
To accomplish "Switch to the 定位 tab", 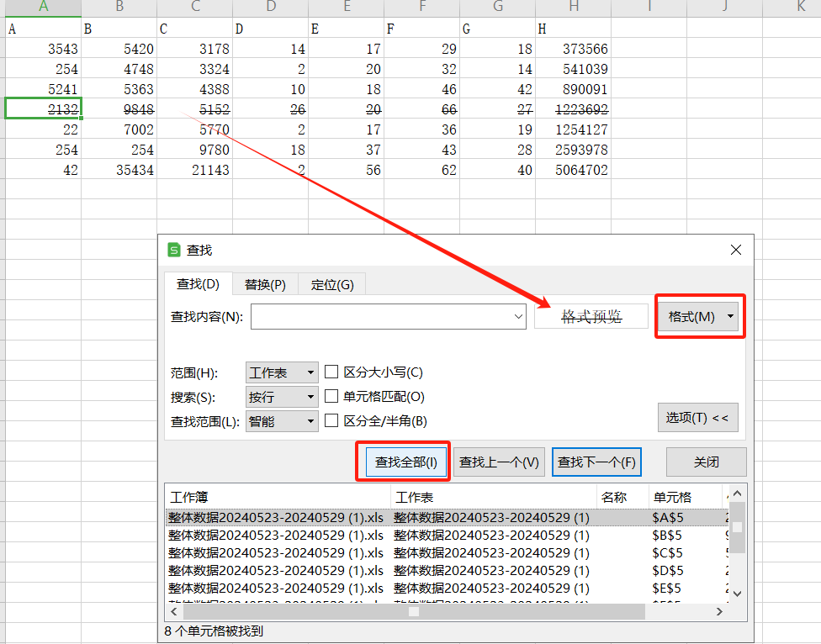I will (x=331, y=284).
